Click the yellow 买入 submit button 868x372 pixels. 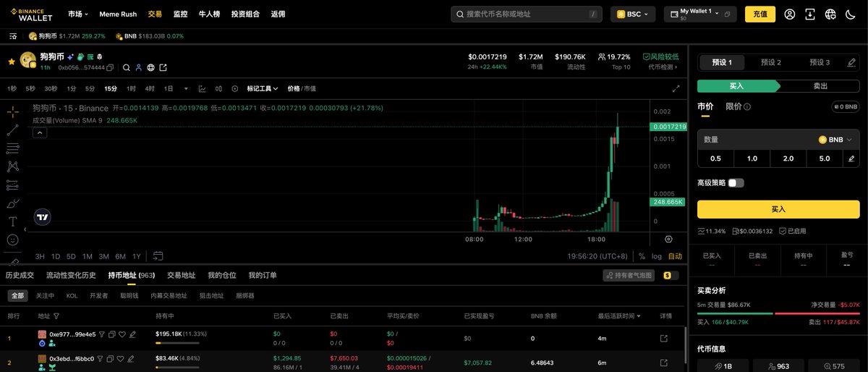point(778,209)
